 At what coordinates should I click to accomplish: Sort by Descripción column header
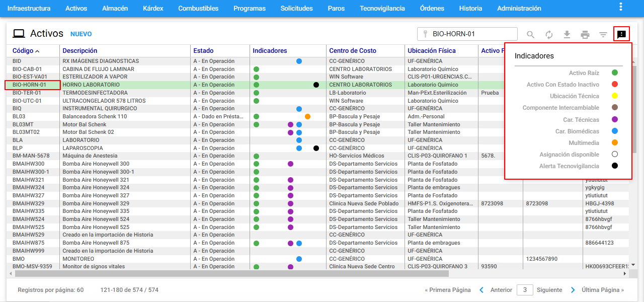click(80, 51)
